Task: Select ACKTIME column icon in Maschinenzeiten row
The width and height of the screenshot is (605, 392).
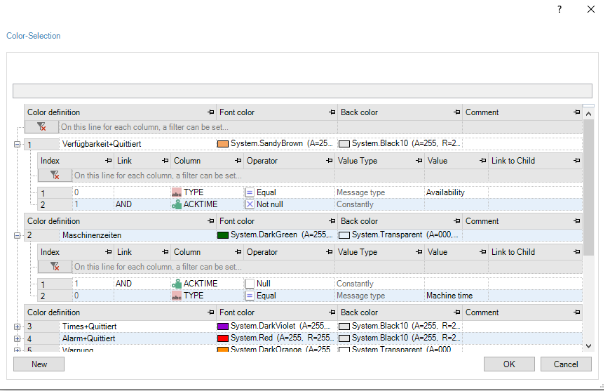Action: point(177,284)
